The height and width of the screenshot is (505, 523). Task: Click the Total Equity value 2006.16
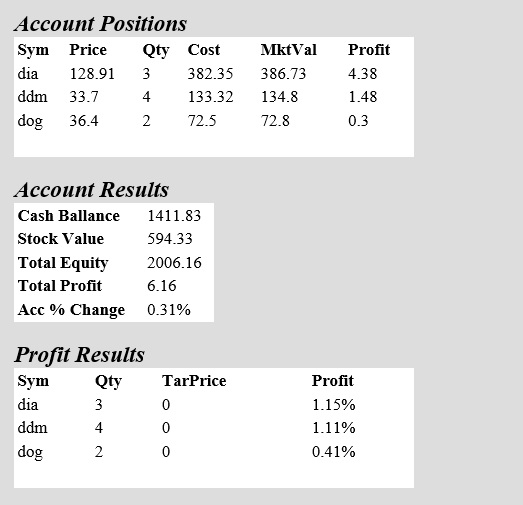(174, 263)
